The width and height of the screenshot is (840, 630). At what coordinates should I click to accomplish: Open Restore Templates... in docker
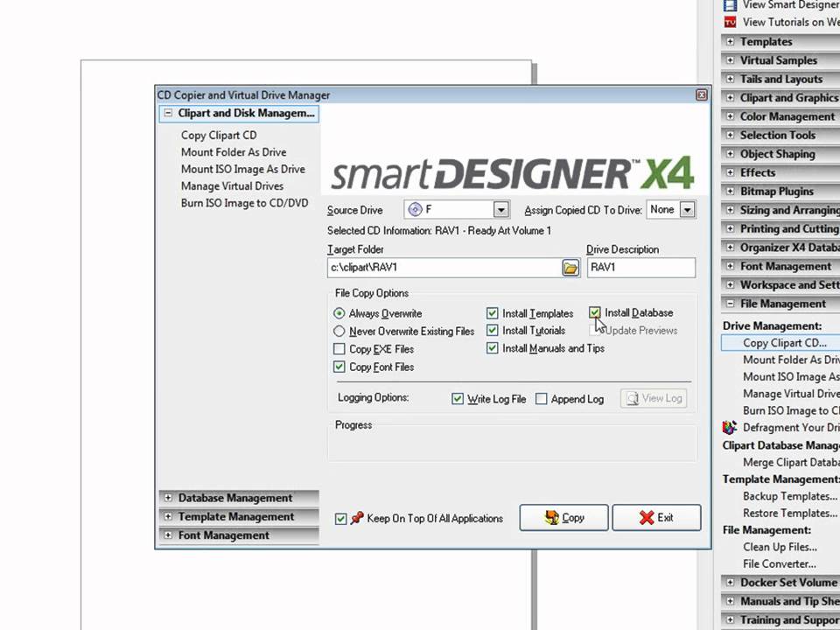pyautogui.click(x=789, y=514)
